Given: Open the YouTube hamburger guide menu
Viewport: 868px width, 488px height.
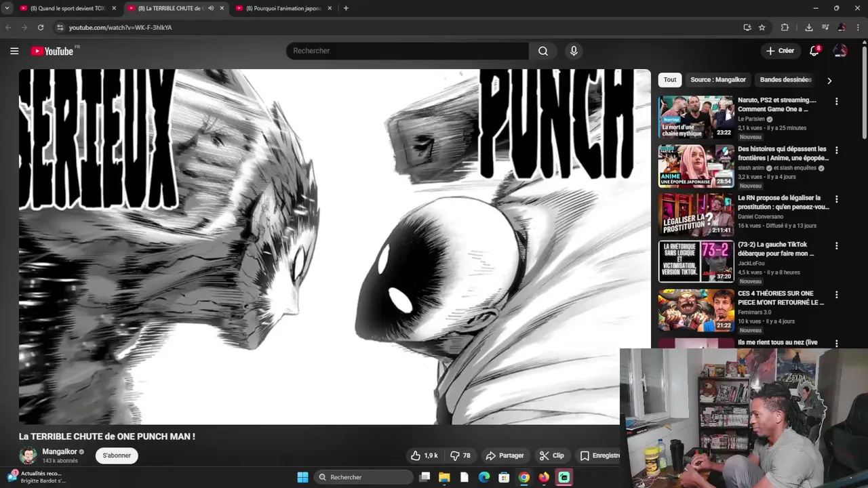Looking at the screenshot, I should pyautogui.click(x=14, y=51).
